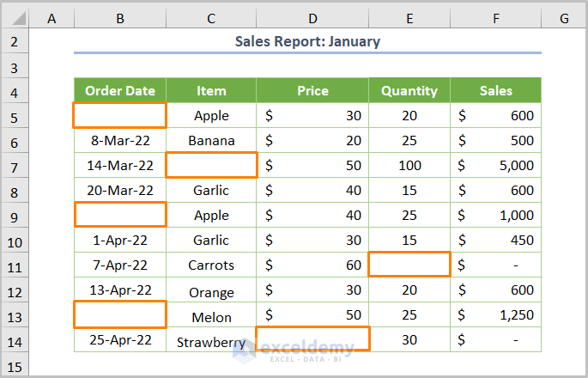This screenshot has width=588, height=378.
Task: Select the Quantity header cell
Action: click(409, 90)
